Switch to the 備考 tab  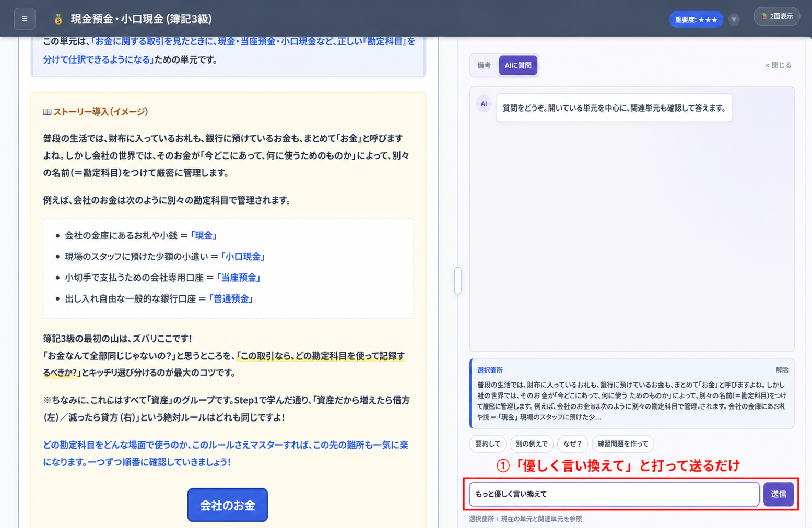coord(484,65)
